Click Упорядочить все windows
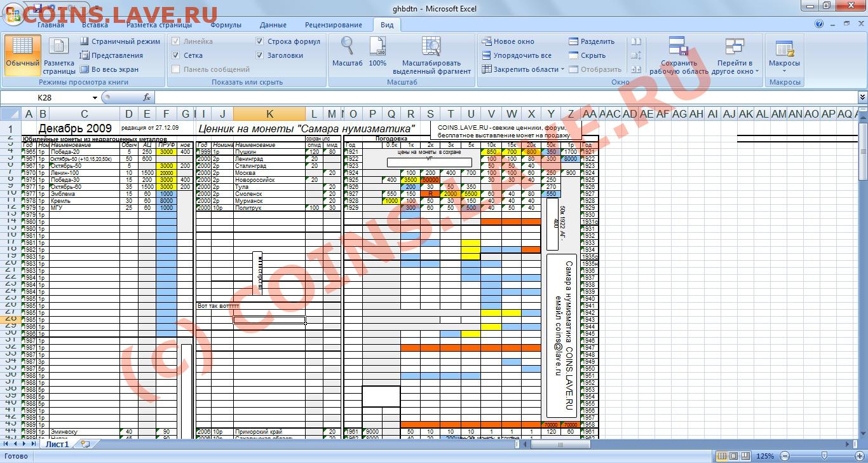The width and height of the screenshot is (868, 463). 516,55
